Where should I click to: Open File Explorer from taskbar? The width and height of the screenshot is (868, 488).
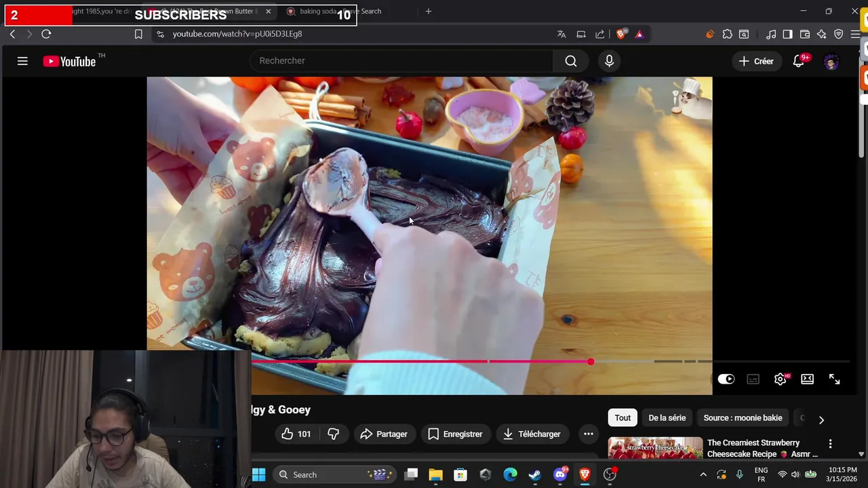[x=435, y=474]
